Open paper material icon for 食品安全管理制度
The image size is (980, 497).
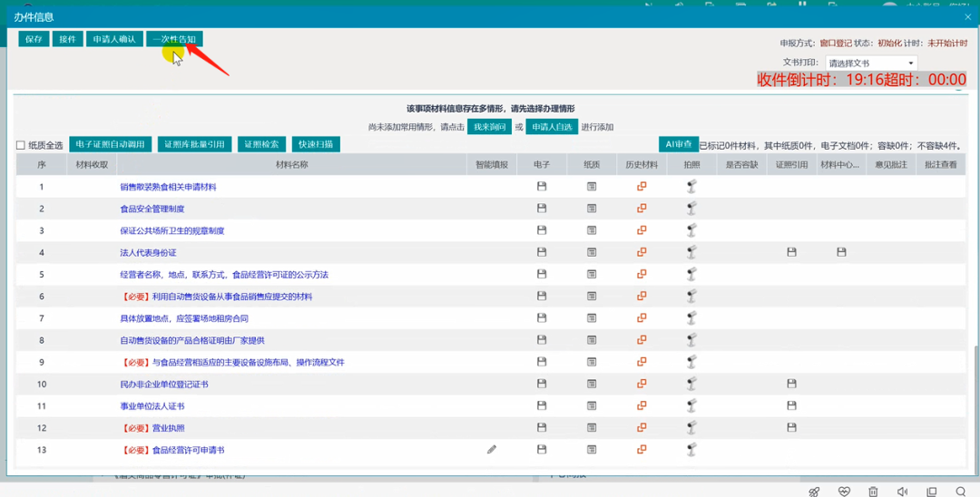(592, 208)
